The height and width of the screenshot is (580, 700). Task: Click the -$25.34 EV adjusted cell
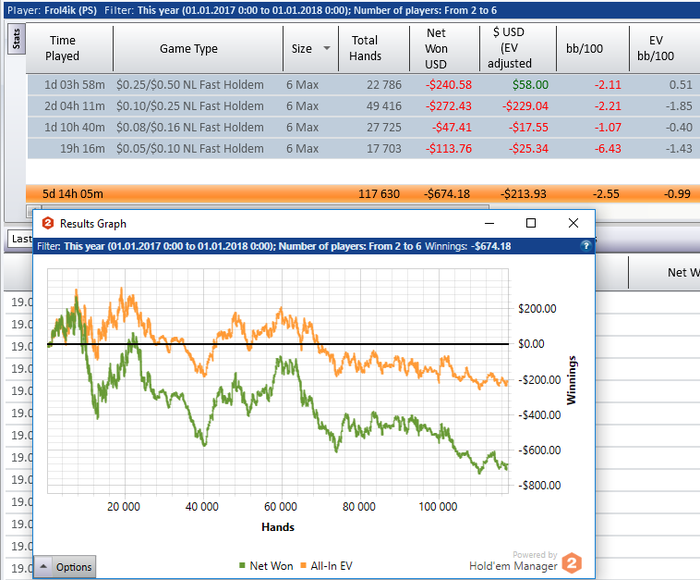pos(528,149)
